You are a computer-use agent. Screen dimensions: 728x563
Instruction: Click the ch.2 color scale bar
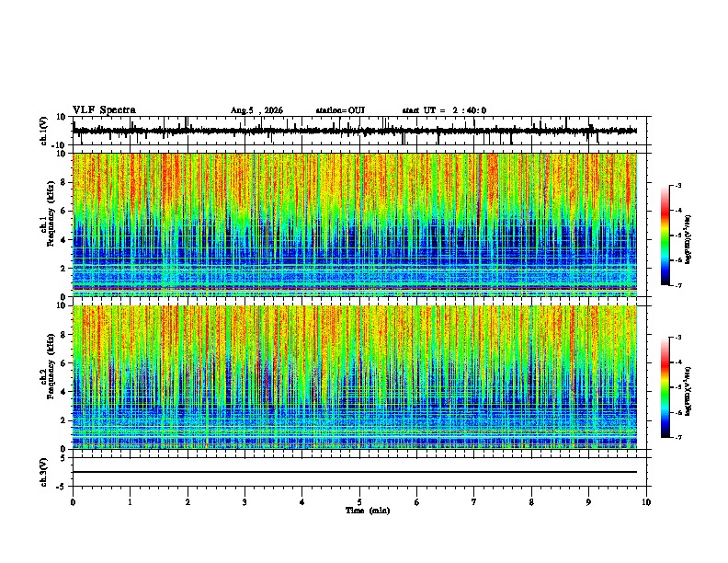click(665, 387)
